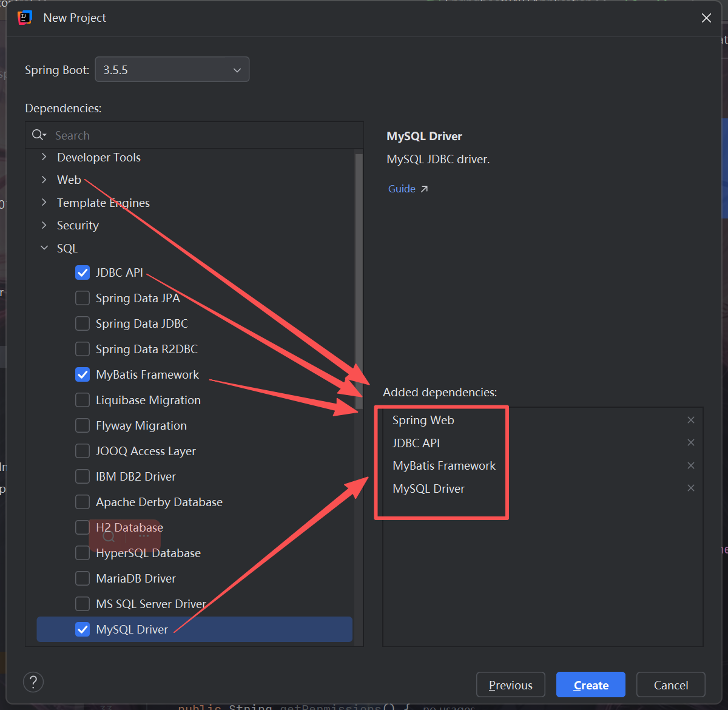Select the Template Engines tree label
The height and width of the screenshot is (710, 728).
103,203
